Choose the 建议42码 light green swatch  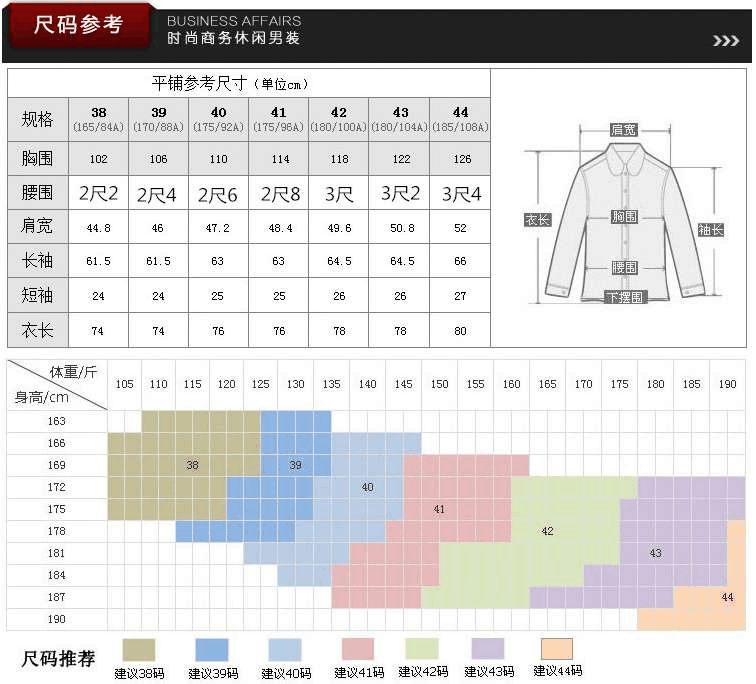coord(421,649)
